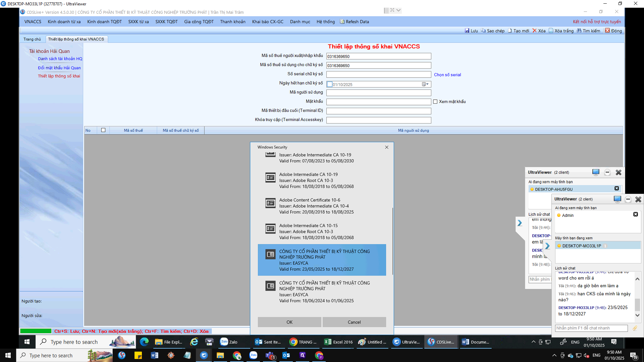The width and height of the screenshot is (644, 362).
Task: Click the Chọn số serial link
Action: [447, 75]
